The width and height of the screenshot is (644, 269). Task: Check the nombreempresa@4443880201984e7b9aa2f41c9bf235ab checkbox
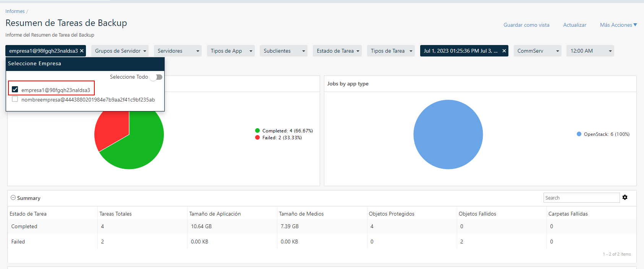tap(15, 99)
